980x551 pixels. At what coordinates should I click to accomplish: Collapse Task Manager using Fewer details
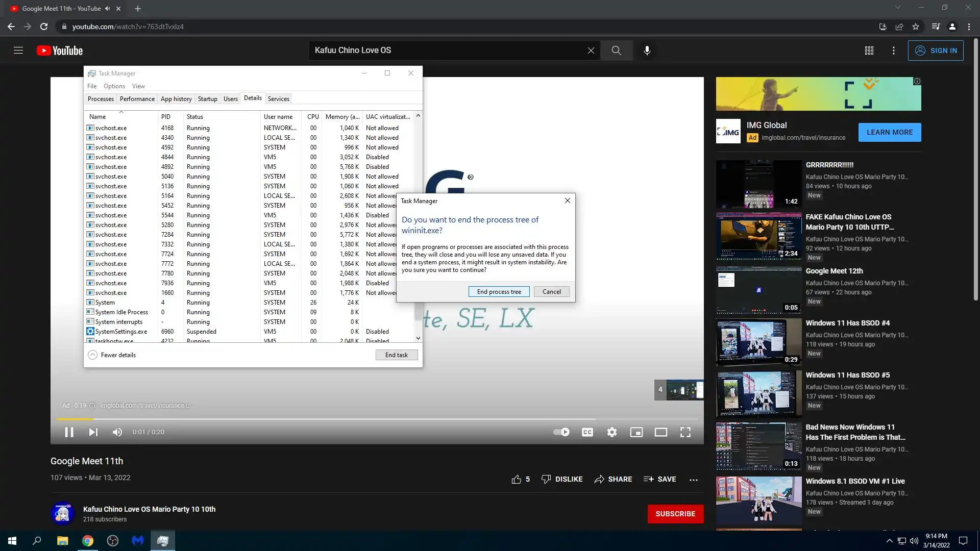tap(112, 355)
